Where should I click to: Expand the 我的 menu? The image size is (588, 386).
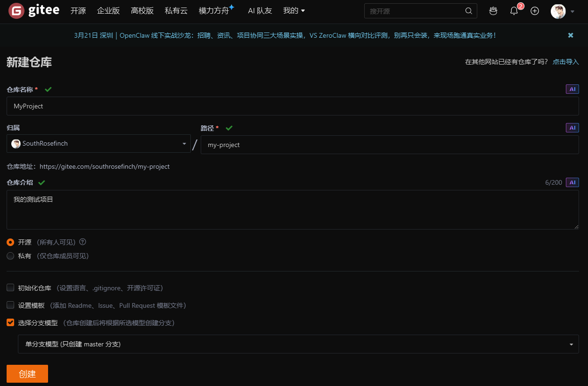point(294,11)
